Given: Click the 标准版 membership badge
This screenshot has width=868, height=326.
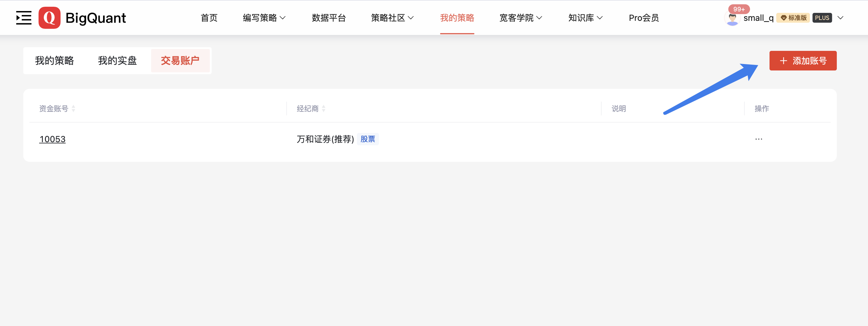Looking at the screenshot, I should click(793, 18).
